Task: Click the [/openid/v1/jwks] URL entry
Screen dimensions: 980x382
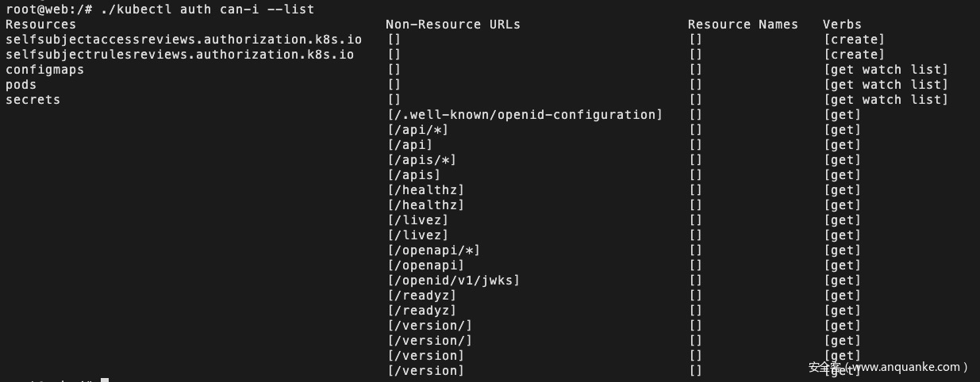Action: (x=453, y=281)
